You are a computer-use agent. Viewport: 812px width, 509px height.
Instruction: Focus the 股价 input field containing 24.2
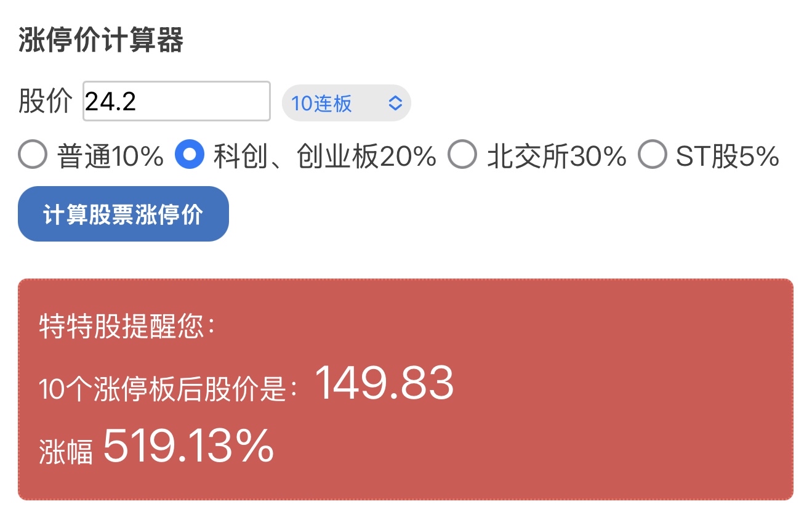[x=177, y=102]
